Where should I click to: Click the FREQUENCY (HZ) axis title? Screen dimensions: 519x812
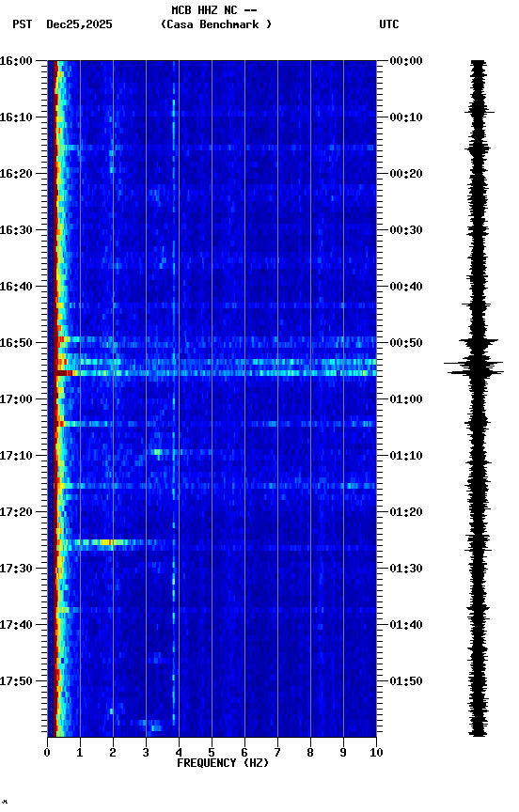[223, 764]
